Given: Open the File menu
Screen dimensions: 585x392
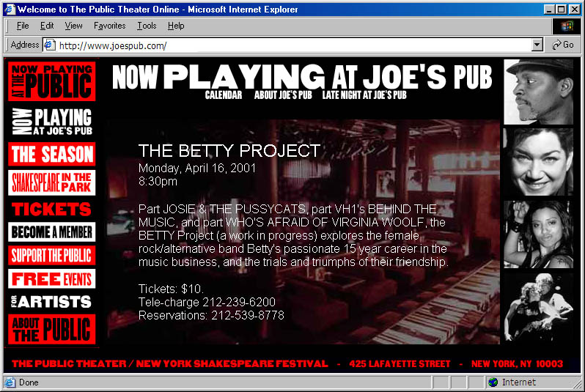Looking at the screenshot, I should point(23,26).
